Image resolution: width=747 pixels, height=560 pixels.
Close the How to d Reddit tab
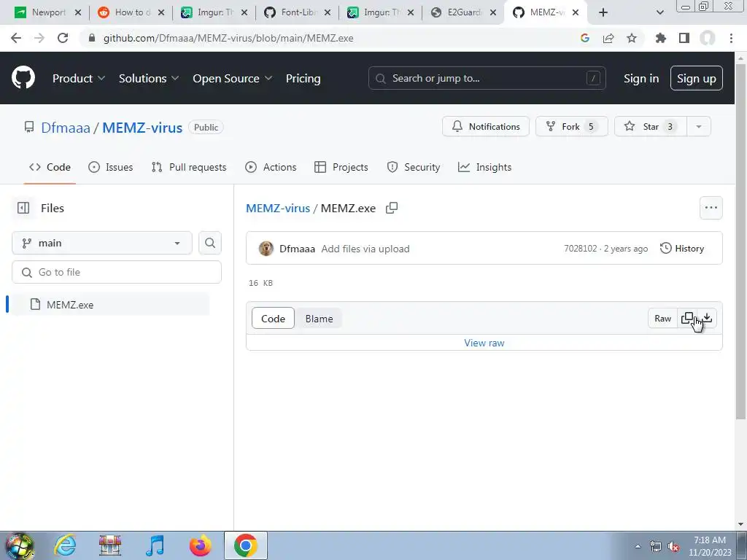pos(161,12)
